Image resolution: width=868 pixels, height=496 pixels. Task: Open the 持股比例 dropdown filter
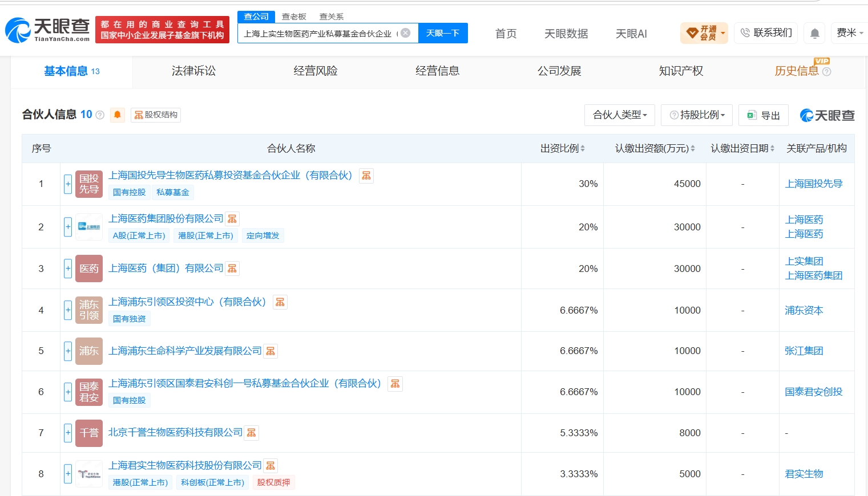(697, 115)
